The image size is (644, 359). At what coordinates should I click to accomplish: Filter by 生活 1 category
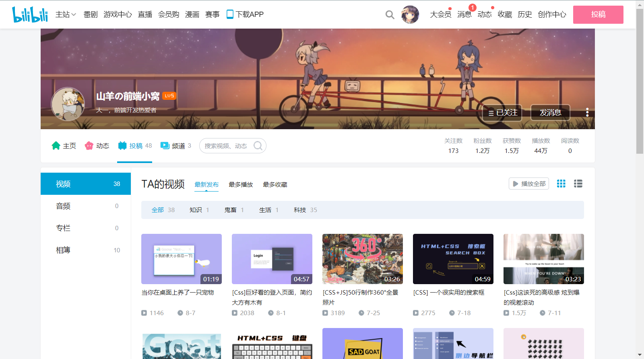(x=269, y=210)
